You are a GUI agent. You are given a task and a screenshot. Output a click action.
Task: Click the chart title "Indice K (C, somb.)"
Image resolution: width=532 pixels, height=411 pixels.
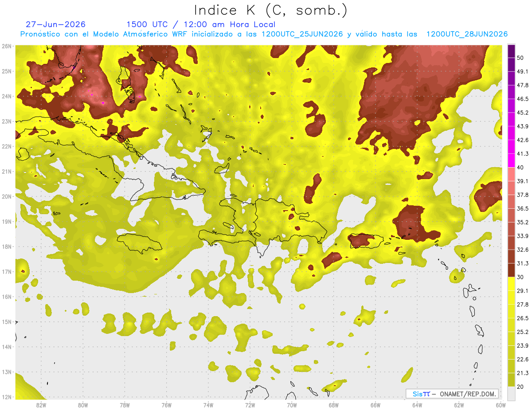[x=271, y=11]
